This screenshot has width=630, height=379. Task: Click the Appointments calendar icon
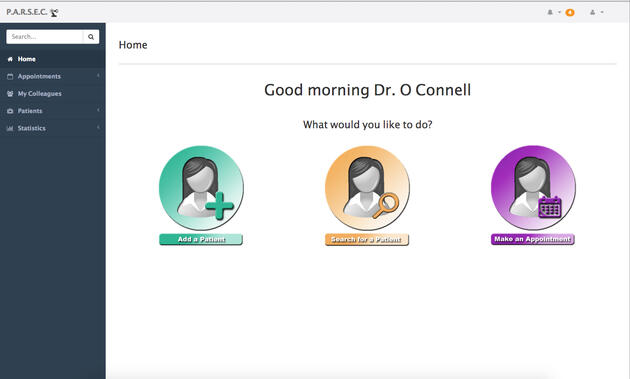pos(10,76)
